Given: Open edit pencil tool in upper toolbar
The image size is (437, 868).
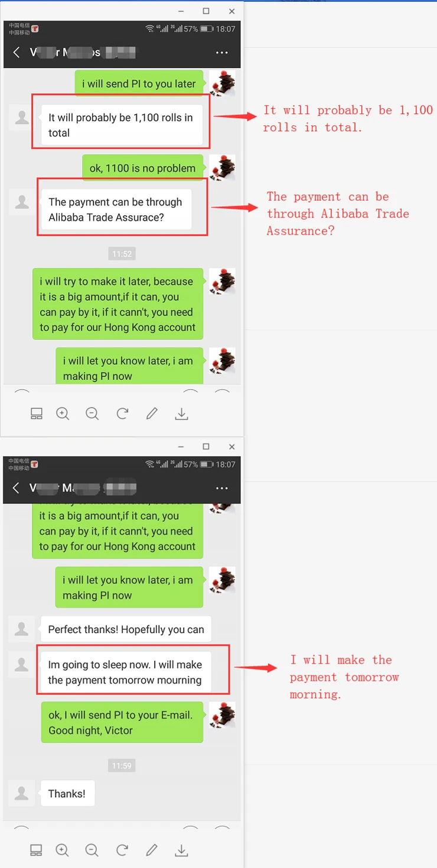Looking at the screenshot, I should [x=152, y=414].
